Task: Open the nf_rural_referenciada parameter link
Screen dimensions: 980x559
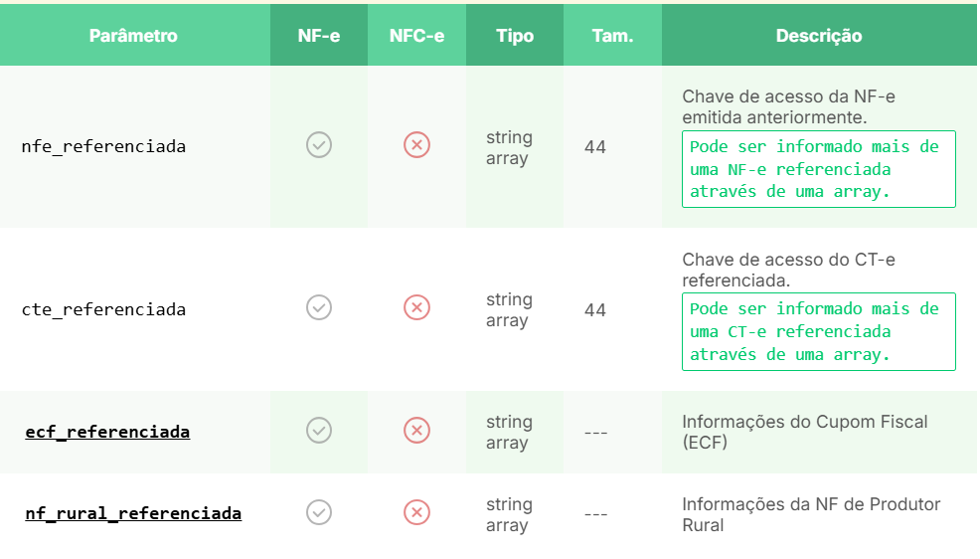Action: point(133,514)
